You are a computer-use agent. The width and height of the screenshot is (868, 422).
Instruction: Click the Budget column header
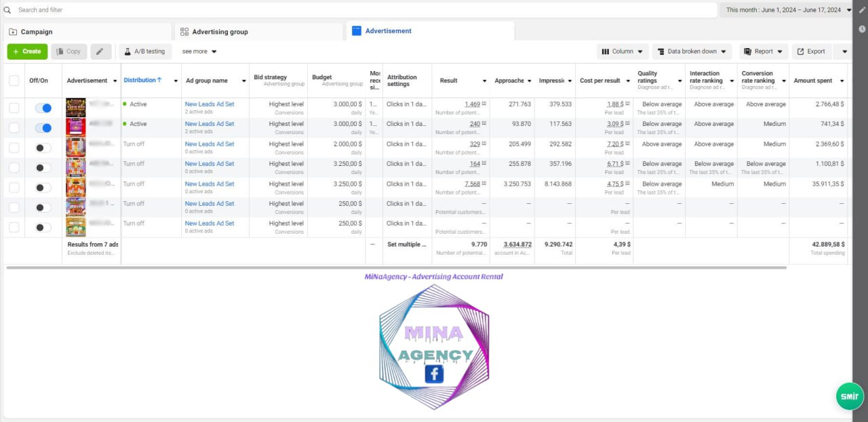336,80
